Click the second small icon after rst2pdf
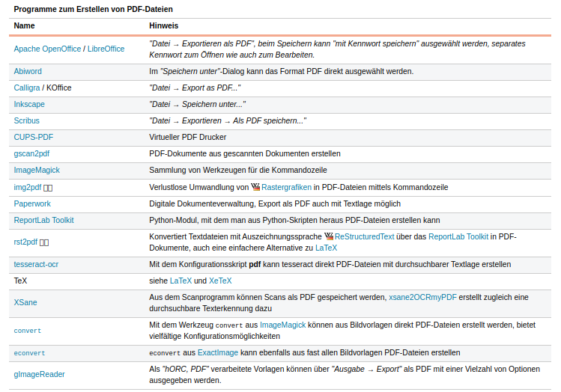 point(47,242)
